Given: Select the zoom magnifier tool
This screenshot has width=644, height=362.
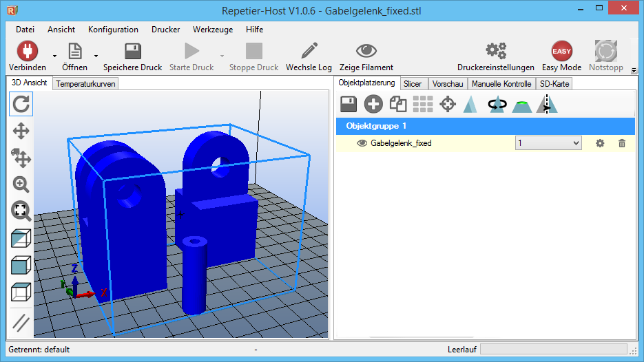Looking at the screenshot, I should [x=21, y=184].
